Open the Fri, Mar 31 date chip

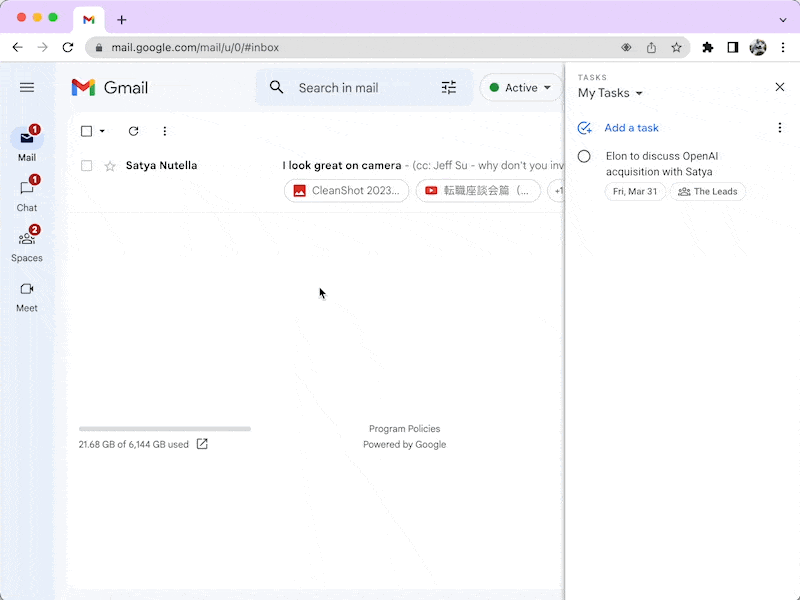(635, 191)
